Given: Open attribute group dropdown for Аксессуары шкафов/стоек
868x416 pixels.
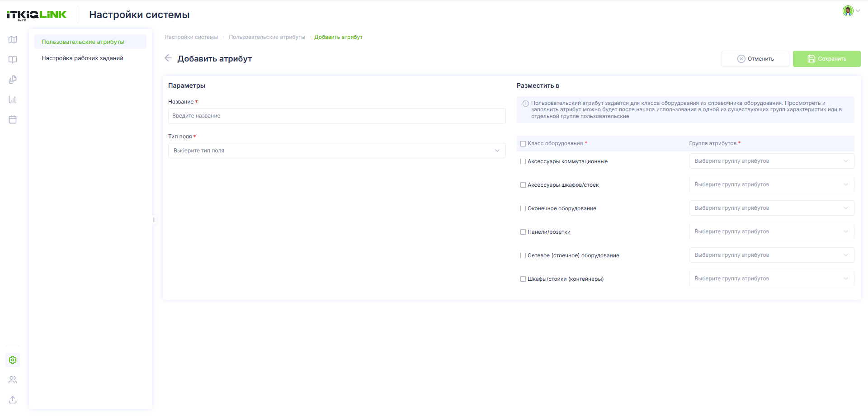Looking at the screenshot, I should tap(772, 184).
